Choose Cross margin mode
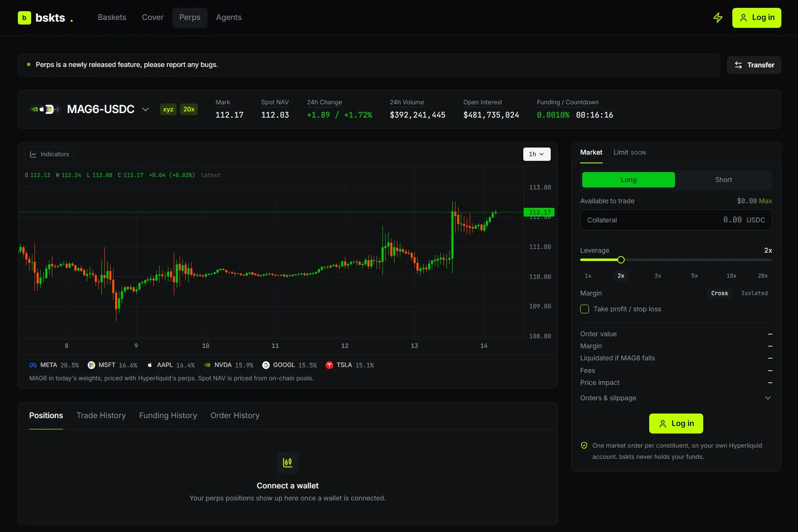798x532 pixels. (x=719, y=293)
